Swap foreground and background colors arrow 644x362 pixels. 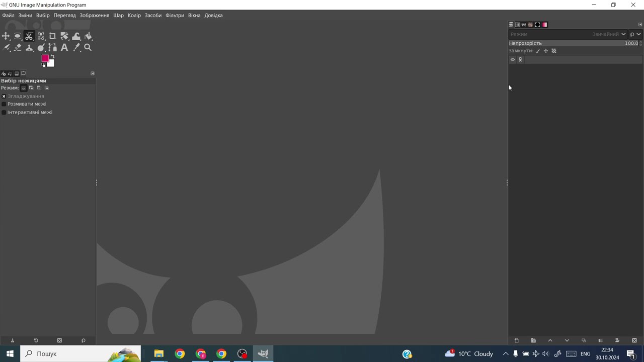[52, 56]
